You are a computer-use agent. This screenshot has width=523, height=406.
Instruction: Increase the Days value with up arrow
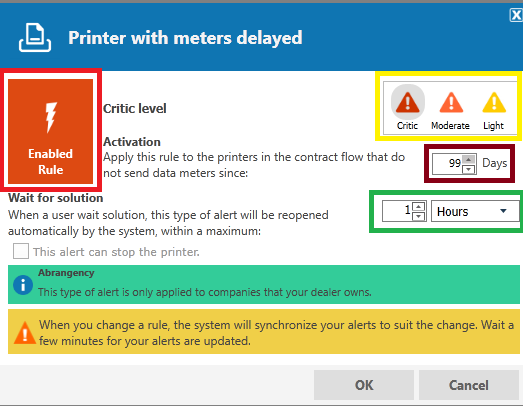coord(469,159)
